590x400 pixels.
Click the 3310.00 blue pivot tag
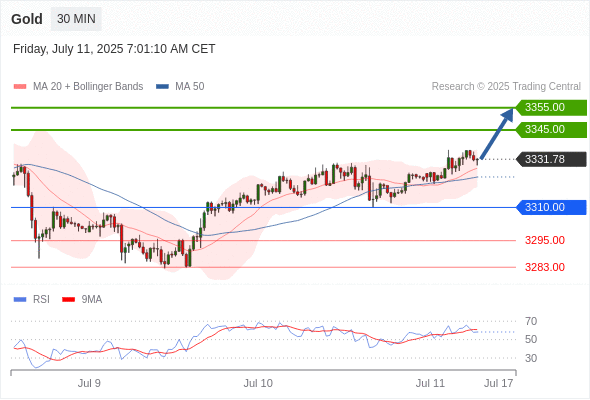click(551, 207)
